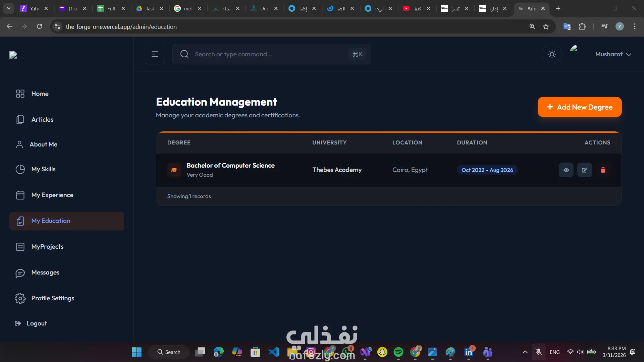Click Logout in the sidebar

37,323
